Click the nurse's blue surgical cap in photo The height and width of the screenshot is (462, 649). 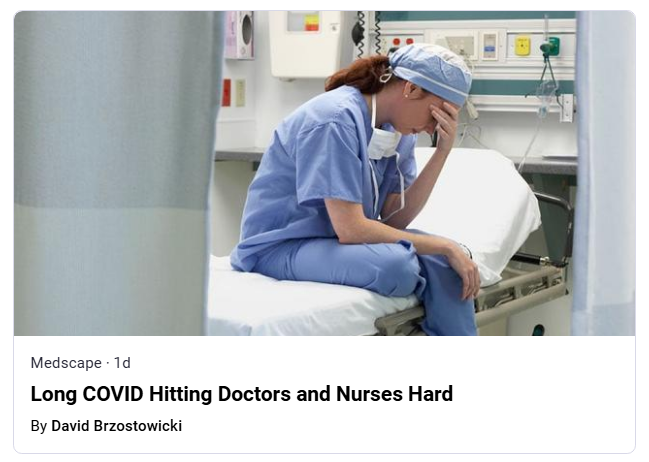pyautogui.click(x=432, y=72)
